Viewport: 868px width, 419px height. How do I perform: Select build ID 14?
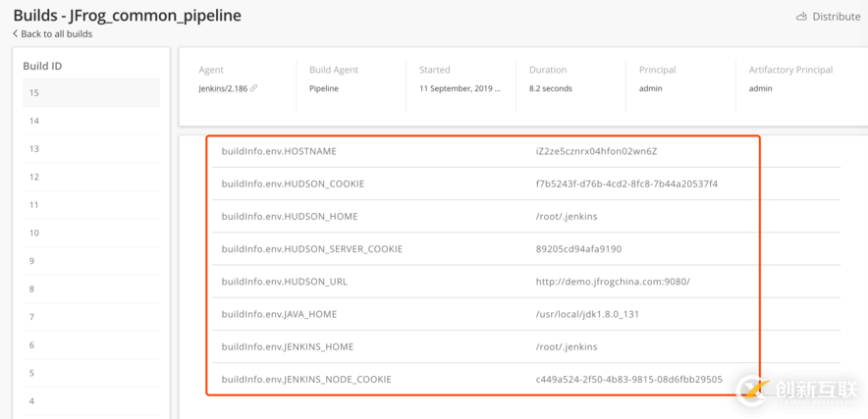(x=91, y=121)
